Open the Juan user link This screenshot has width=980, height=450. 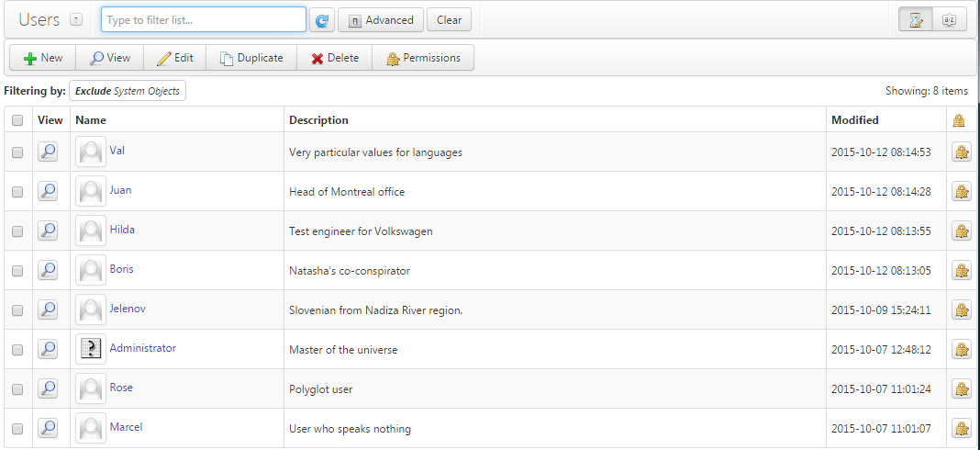[120, 189]
